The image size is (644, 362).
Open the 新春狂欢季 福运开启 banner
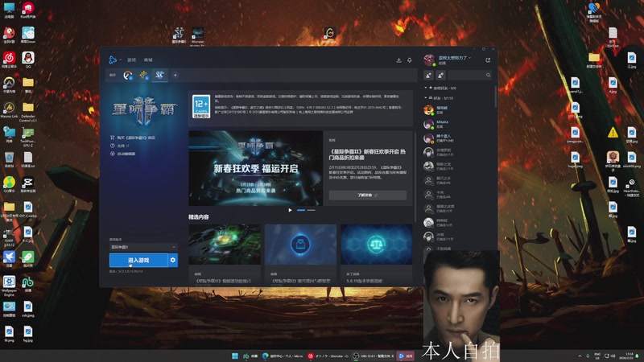pyautogui.click(x=255, y=168)
